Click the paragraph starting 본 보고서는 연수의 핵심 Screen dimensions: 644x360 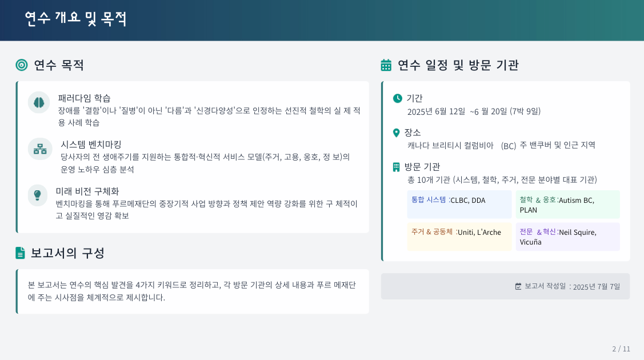pyautogui.click(x=192, y=291)
